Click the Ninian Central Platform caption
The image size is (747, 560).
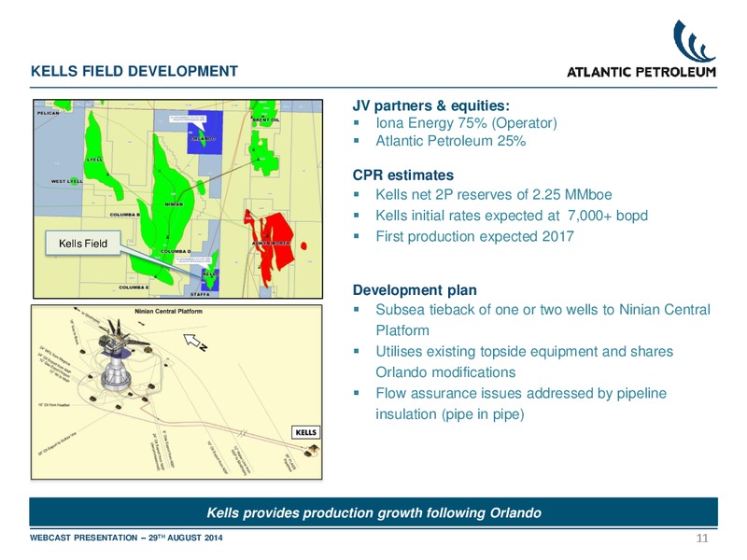(x=169, y=312)
